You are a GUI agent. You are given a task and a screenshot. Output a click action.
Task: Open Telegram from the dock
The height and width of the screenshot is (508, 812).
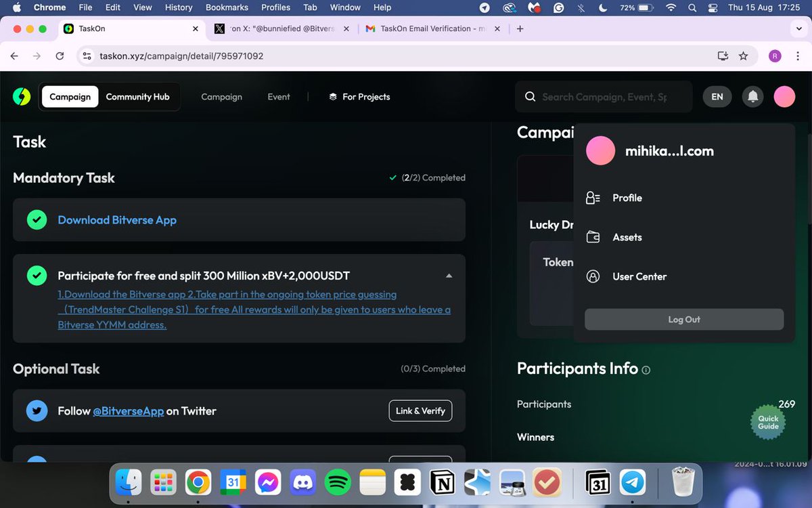633,483
